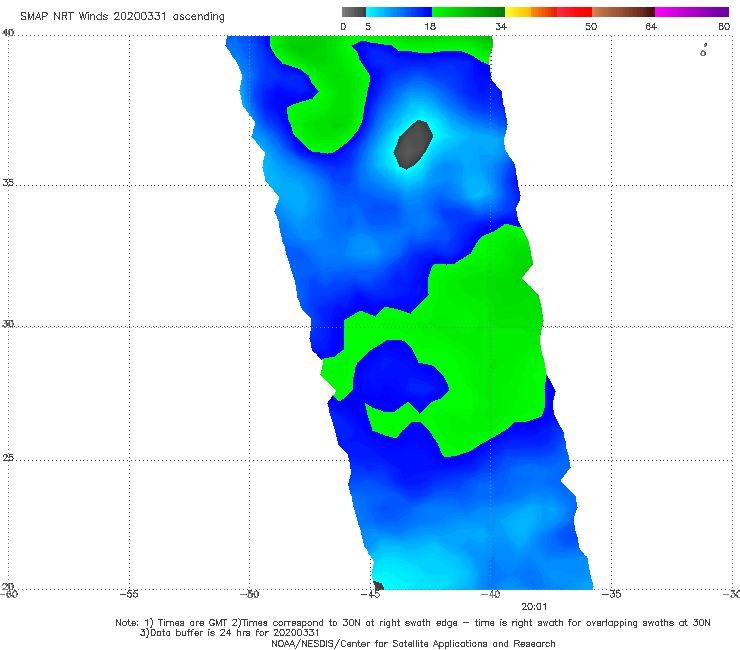Click the red segment of the color bar
This screenshot has width=740, height=650.
tap(574, 12)
